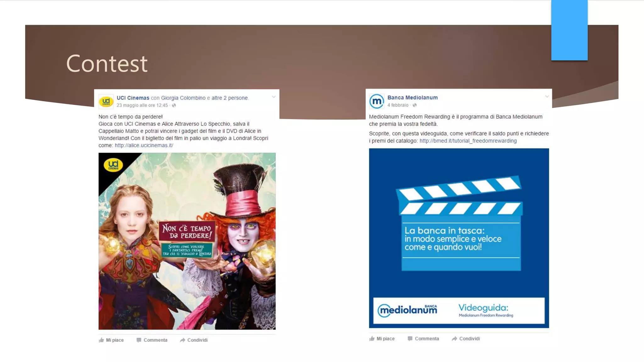Image resolution: width=644 pixels, height=362 pixels.
Task: Like the Banca Mediolanum post thumbs-up icon
Action: (x=372, y=338)
